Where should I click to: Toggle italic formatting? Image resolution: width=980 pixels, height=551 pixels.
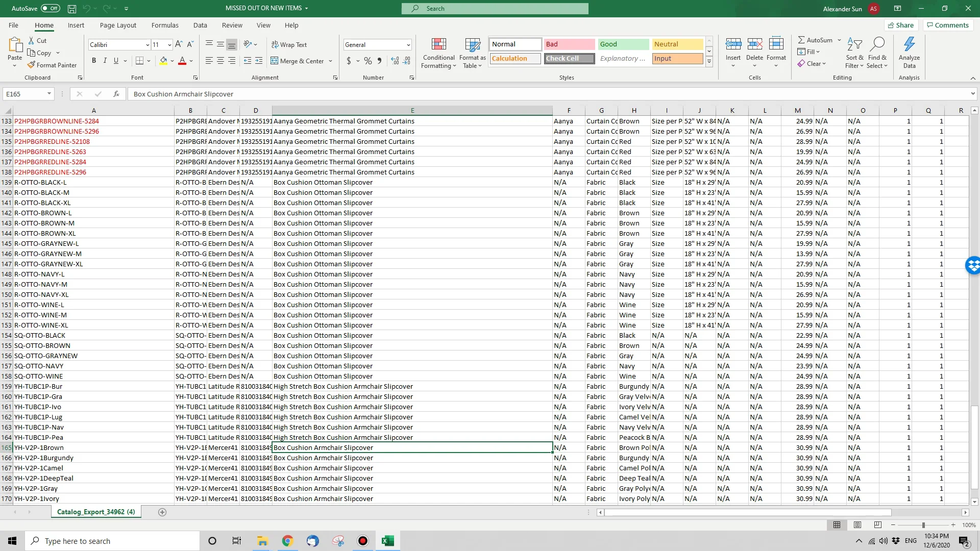[105, 60]
